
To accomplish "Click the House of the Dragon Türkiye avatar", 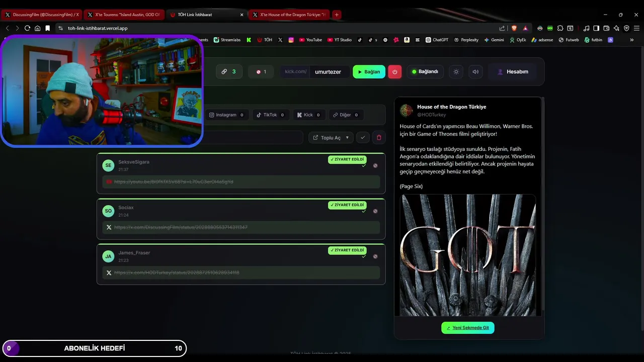I will point(407,111).
